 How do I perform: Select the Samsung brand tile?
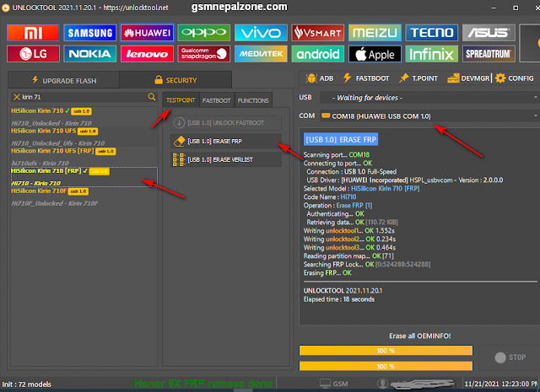tap(90, 33)
